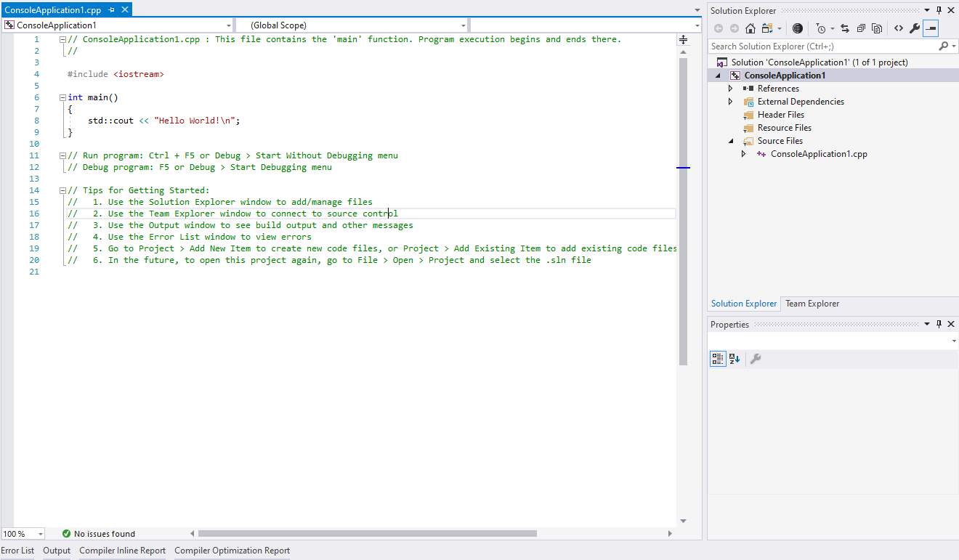Click the Search Solution Explorer input field
This screenshot has height=560, width=959.
tap(799, 45)
